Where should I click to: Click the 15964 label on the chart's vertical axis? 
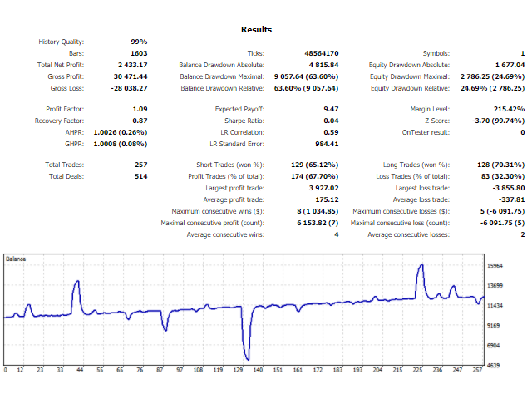coord(495,266)
